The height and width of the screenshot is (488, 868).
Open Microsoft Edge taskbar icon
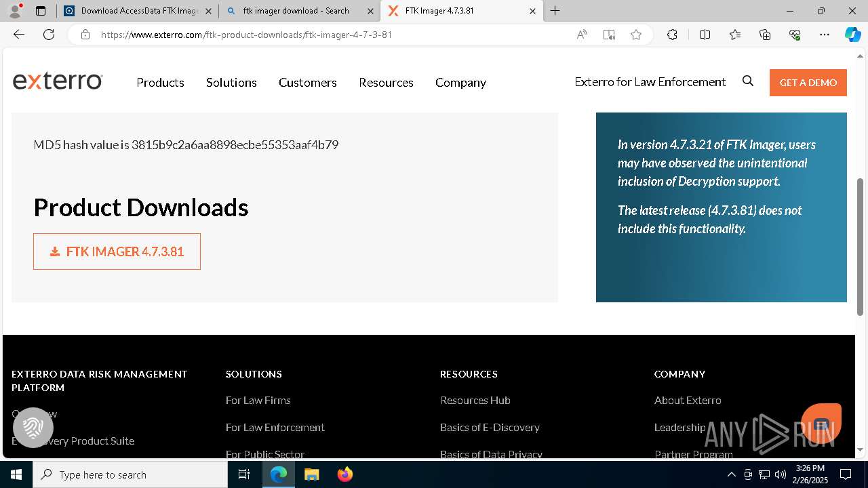[x=279, y=474]
